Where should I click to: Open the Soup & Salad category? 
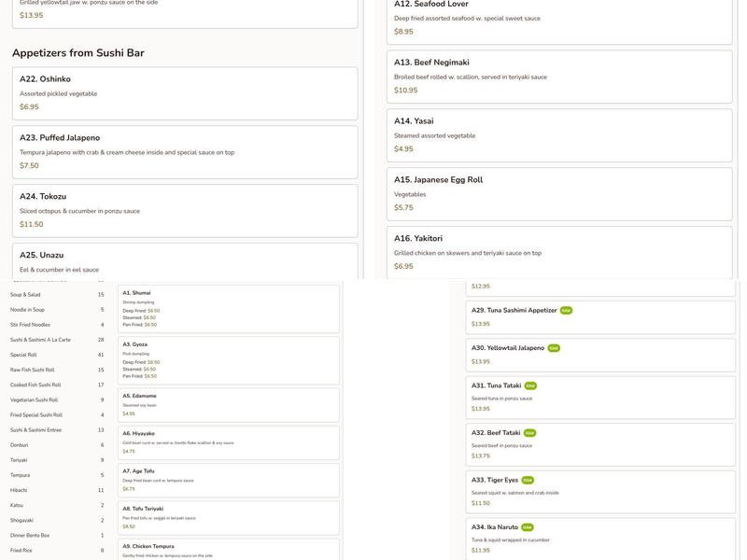pyautogui.click(x=25, y=295)
